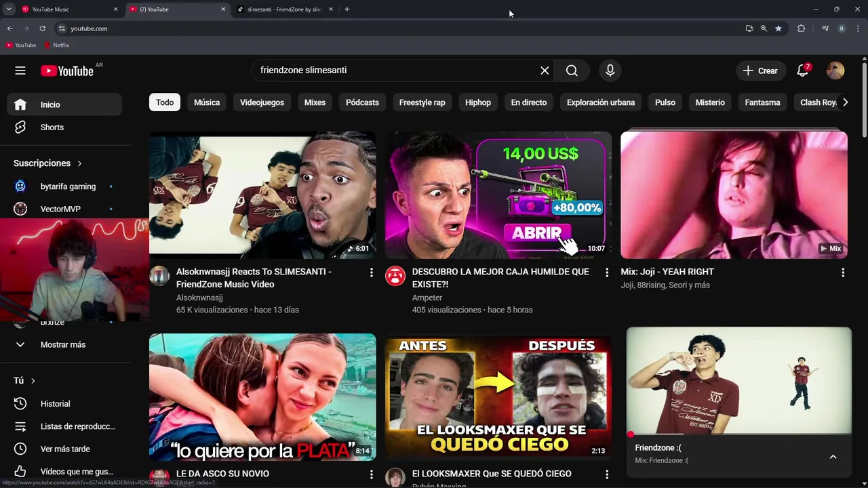
Task: Select the Mixes filter chip
Action: click(x=315, y=102)
